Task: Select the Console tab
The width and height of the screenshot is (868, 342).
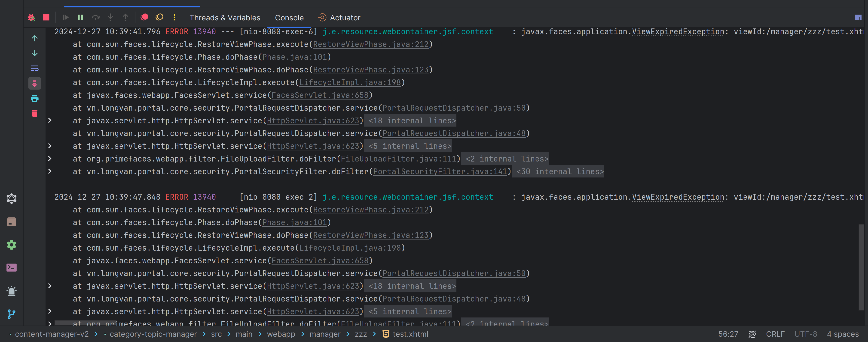Action: [289, 18]
